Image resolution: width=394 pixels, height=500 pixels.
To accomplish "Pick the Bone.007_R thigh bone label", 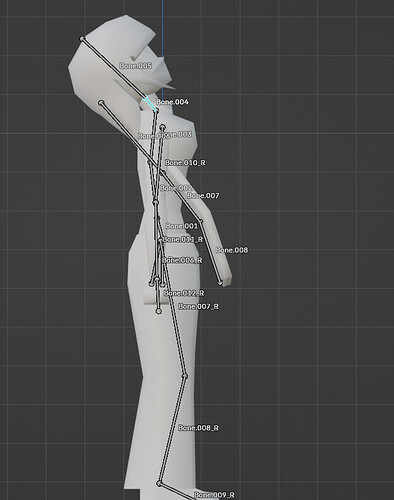I will click(x=198, y=306).
